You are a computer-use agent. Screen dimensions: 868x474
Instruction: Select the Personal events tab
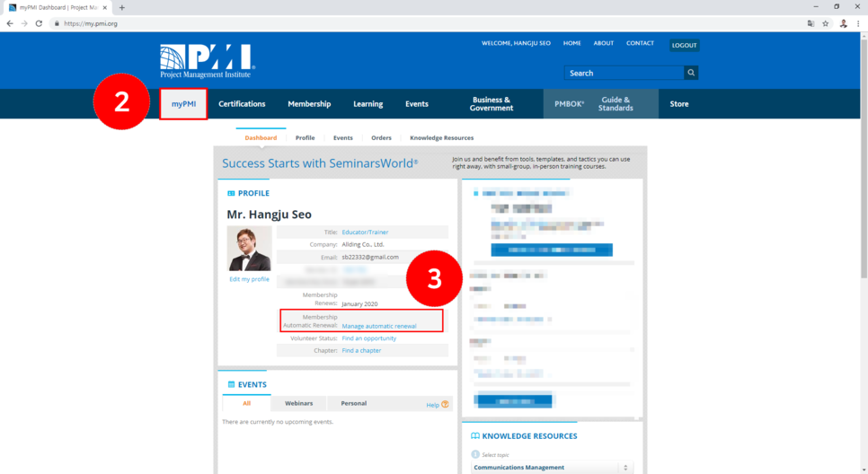(354, 403)
